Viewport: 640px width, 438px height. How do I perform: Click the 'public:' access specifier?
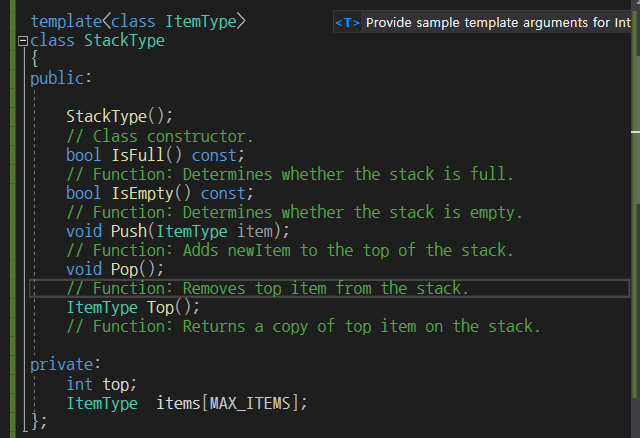coord(61,78)
